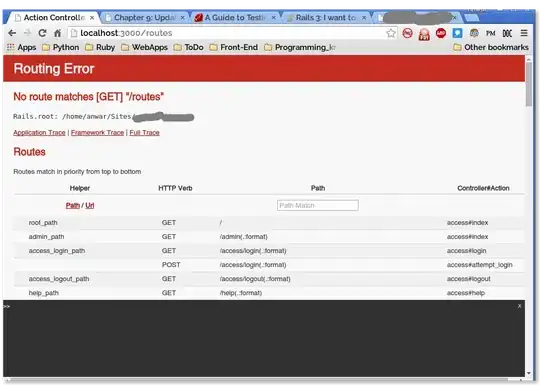Click the PM extension icon
540x392 pixels.
pyautogui.click(x=490, y=33)
